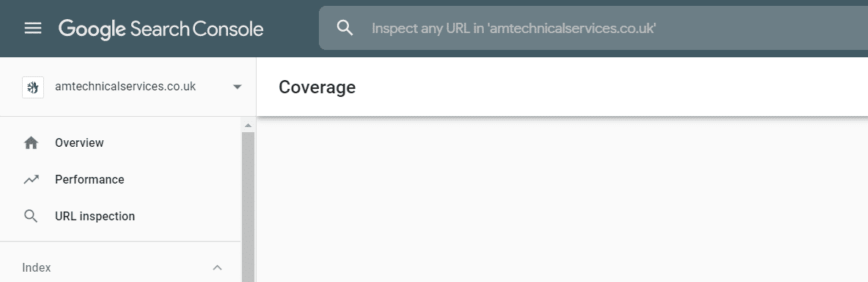
Task: Click the magnifier icon in top search bar
Action: pos(345,28)
